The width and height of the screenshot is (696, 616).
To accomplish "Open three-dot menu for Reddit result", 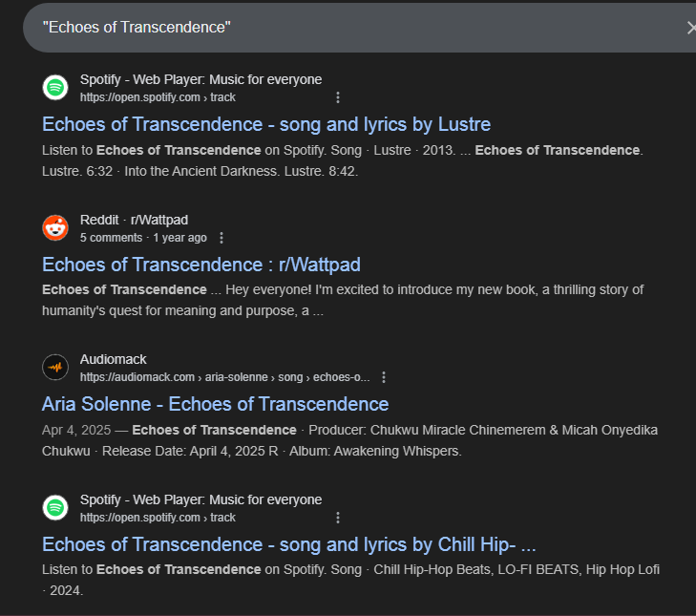I will coord(221,238).
